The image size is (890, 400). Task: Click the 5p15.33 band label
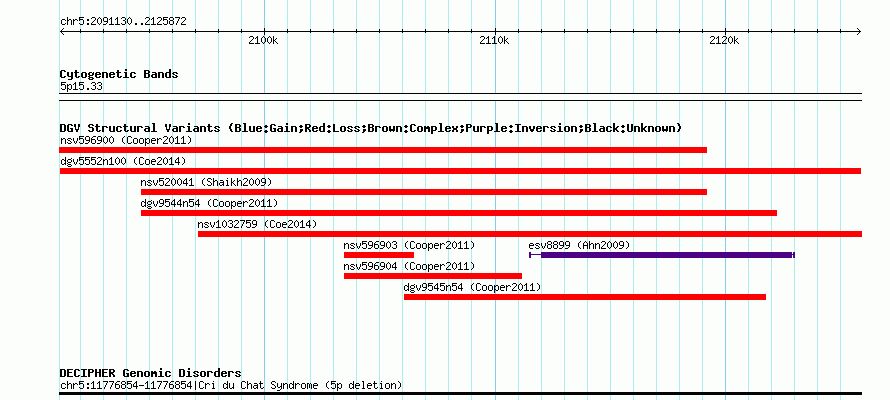[x=81, y=87]
